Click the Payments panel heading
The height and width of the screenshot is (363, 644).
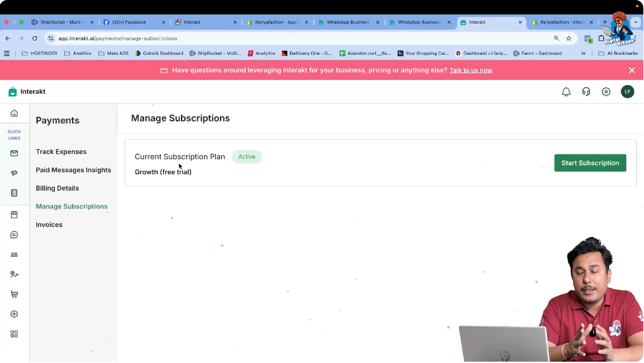[57, 120]
